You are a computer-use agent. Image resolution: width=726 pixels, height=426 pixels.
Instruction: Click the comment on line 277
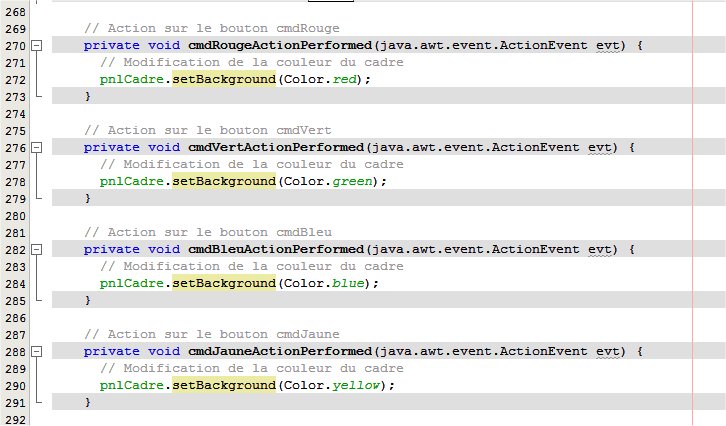pyautogui.click(x=251, y=164)
